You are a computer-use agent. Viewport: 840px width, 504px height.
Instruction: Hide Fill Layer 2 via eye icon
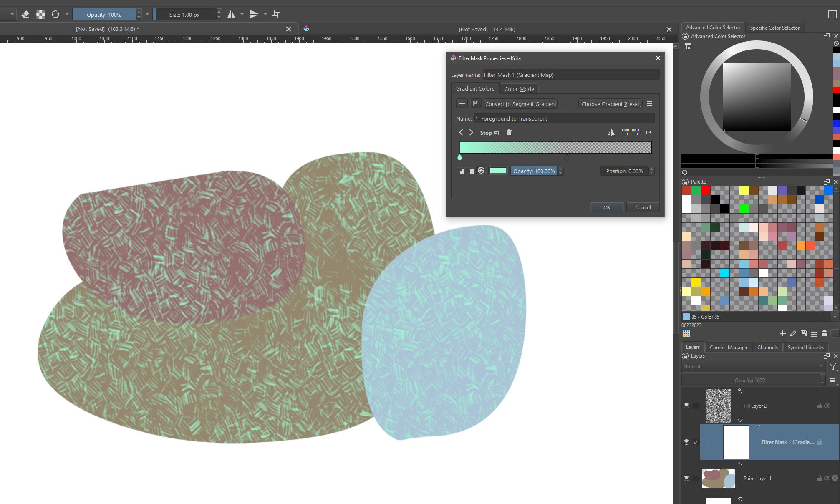(686, 406)
